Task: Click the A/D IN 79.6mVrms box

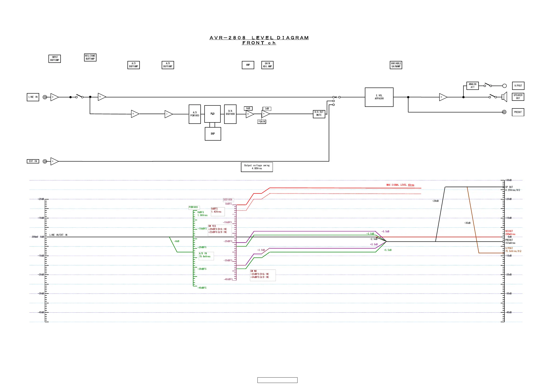Action: tap(206, 256)
